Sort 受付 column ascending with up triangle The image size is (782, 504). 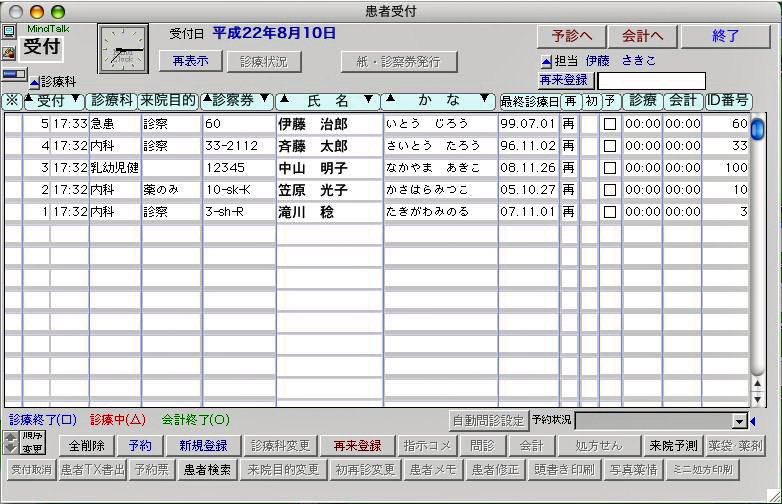[29, 98]
